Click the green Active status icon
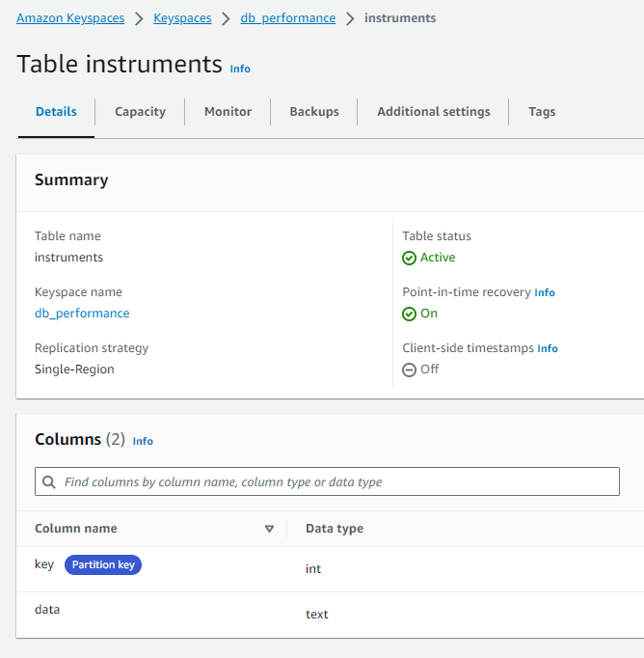644x658 pixels. [x=409, y=258]
